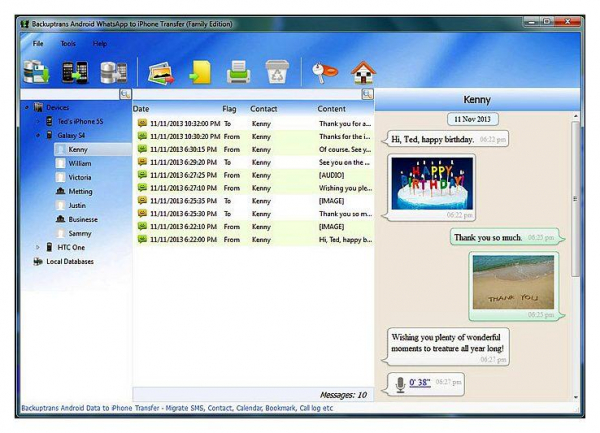
Task: Click the HTC One device icon
Action: [x=49, y=247]
